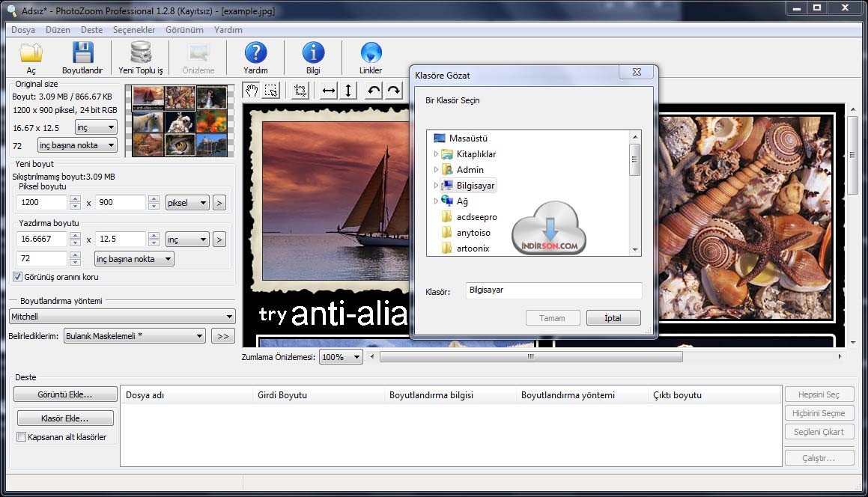Activate the crop tool

(x=300, y=91)
